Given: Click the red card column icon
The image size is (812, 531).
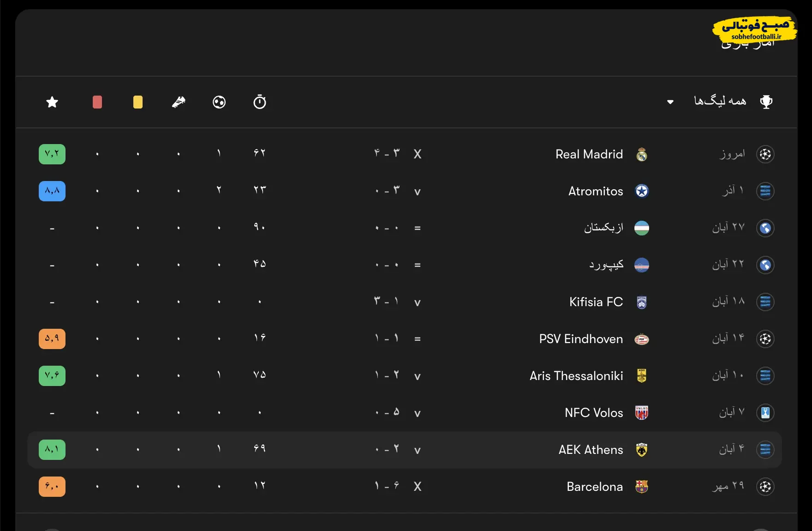Looking at the screenshot, I should coord(97,102).
